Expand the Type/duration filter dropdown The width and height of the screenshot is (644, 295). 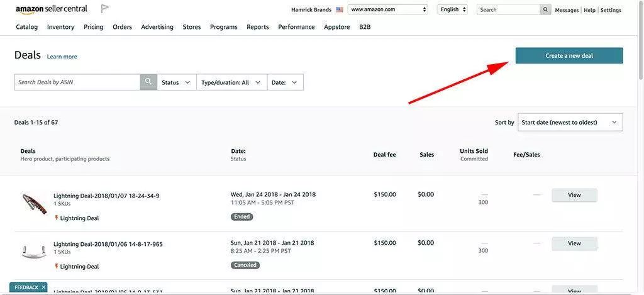coord(231,82)
